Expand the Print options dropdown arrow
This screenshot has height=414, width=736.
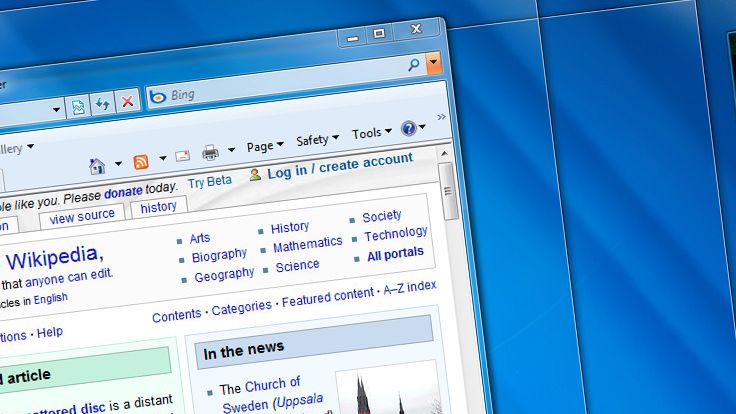231,150
